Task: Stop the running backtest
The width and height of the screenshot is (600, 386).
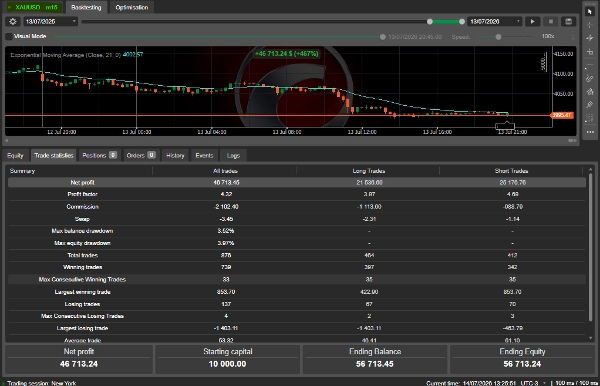Action: pos(551,21)
